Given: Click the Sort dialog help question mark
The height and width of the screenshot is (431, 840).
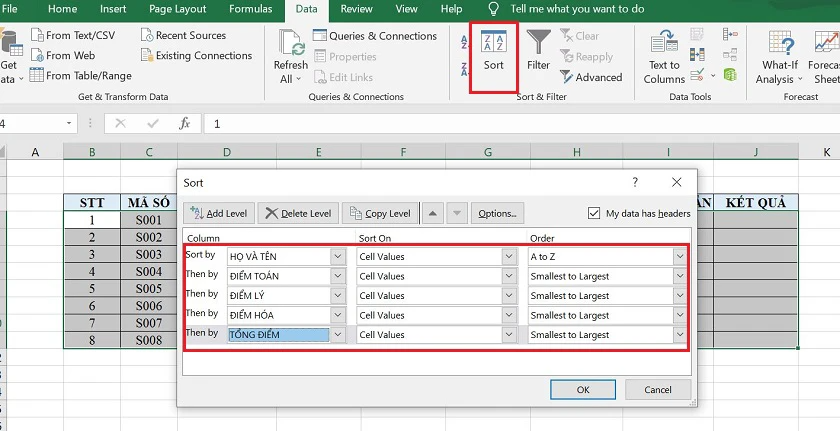Looking at the screenshot, I should click(x=635, y=183).
